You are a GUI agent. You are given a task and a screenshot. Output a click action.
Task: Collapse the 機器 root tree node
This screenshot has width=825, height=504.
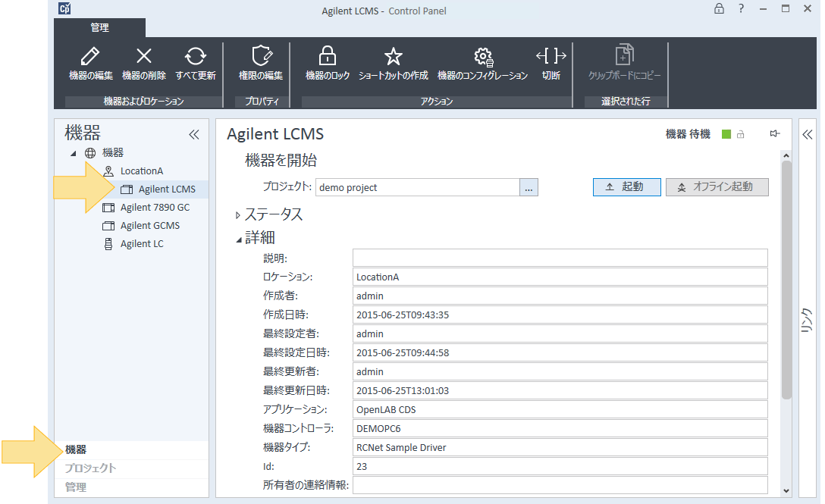74,154
